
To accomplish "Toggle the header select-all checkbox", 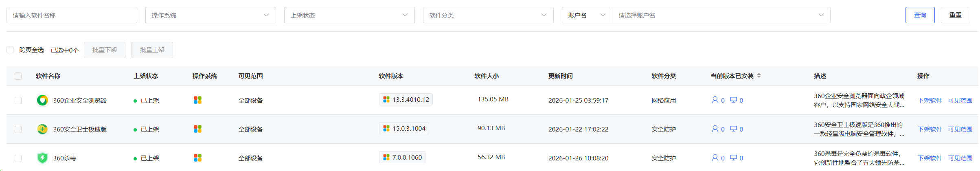I will 18,76.
